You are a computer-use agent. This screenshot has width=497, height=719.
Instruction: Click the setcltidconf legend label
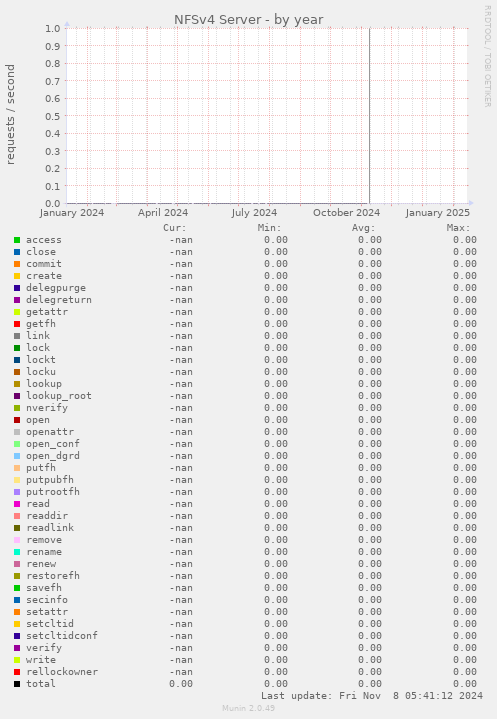click(x=62, y=636)
